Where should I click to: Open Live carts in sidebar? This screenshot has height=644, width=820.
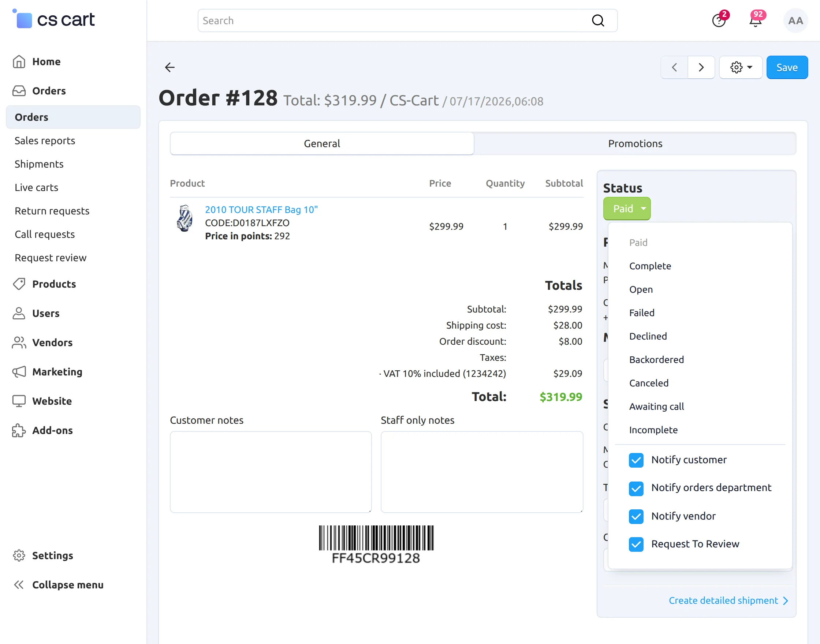click(36, 187)
